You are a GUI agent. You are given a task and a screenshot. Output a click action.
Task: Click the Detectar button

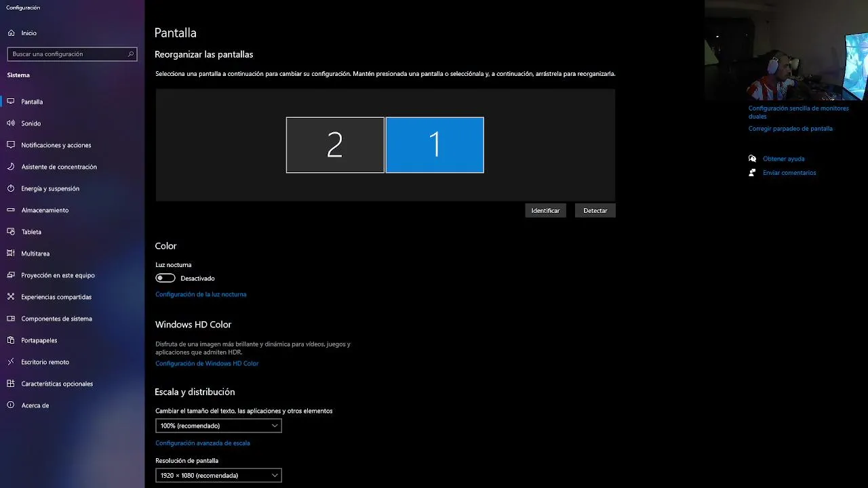[x=595, y=211]
